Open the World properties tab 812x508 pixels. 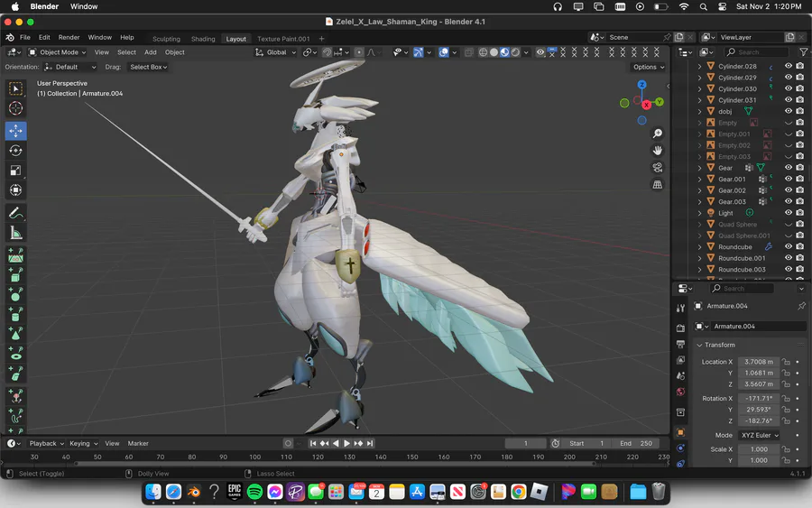click(680, 392)
